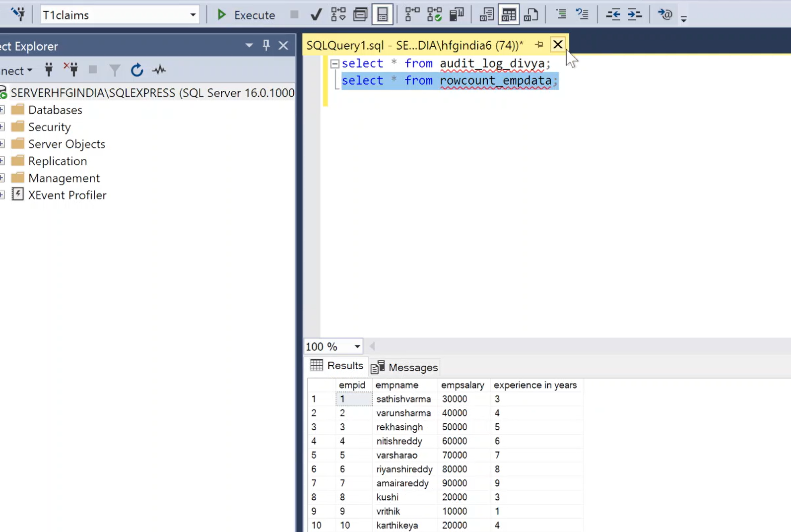Expand the Management folder node
791x532 pixels.
click(x=2, y=178)
